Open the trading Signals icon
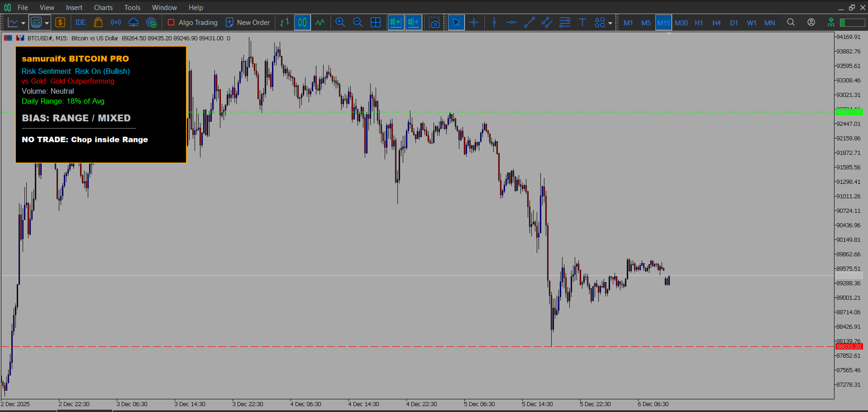The height and width of the screenshot is (412, 868). tap(116, 22)
